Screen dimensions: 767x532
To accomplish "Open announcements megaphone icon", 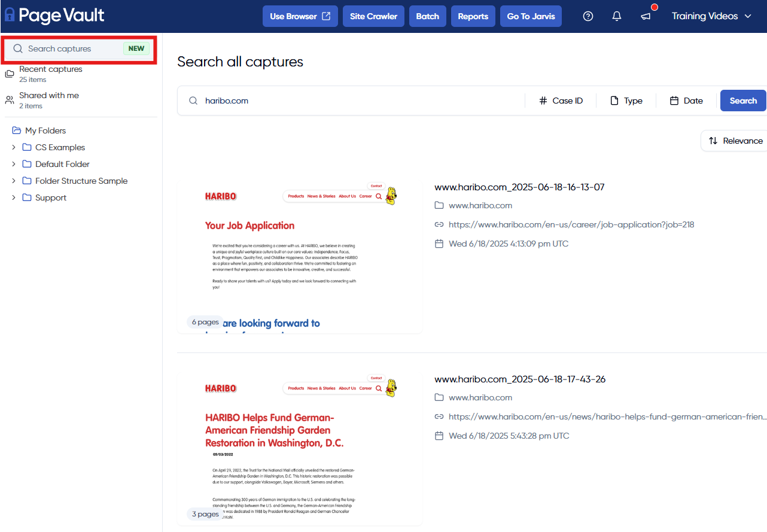I will coord(646,16).
